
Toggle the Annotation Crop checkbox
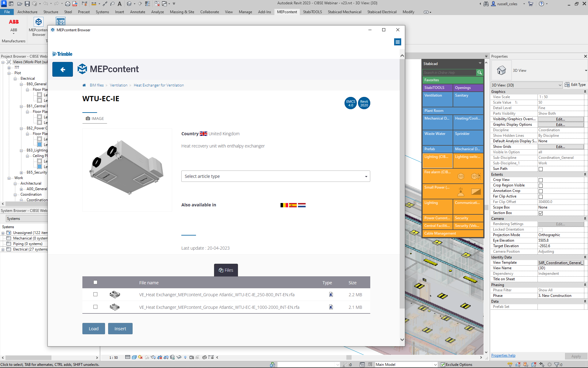pyautogui.click(x=541, y=191)
